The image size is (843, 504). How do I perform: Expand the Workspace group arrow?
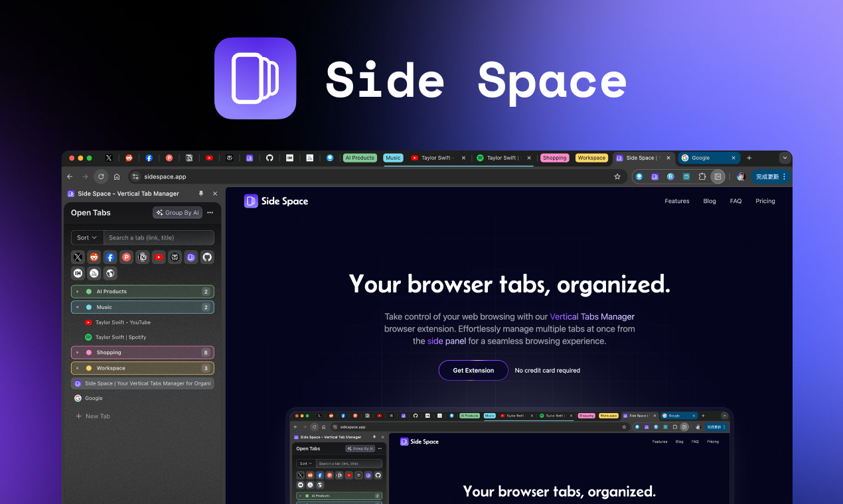pos(78,368)
